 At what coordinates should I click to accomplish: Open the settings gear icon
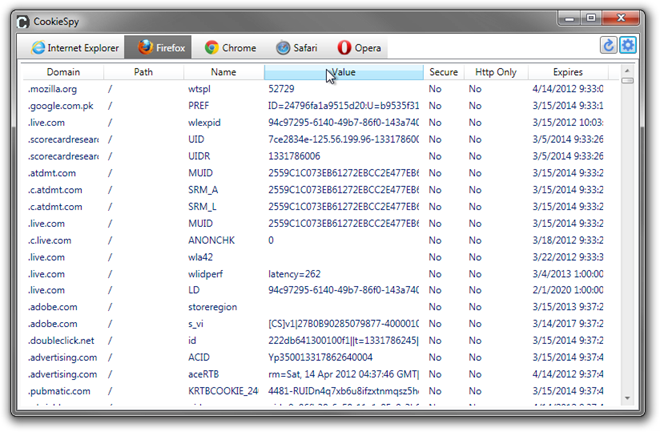[627, 45]
